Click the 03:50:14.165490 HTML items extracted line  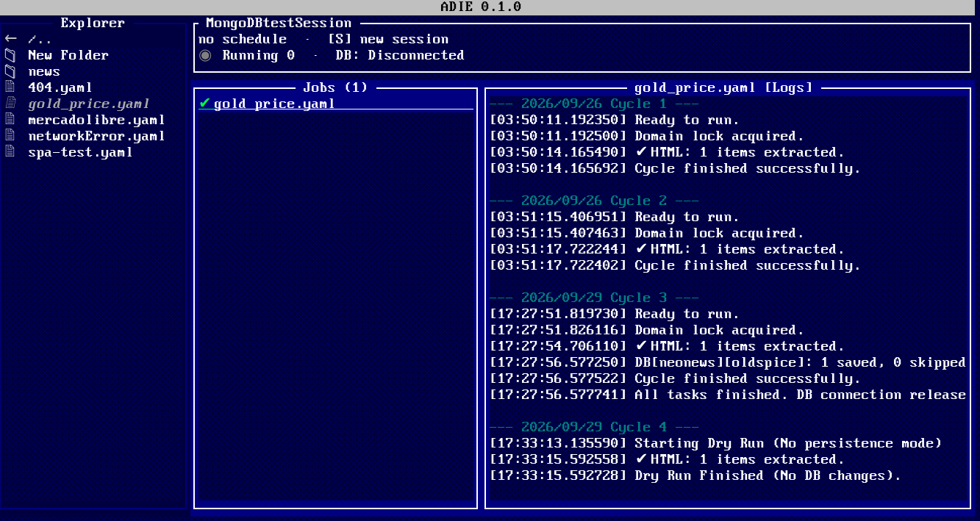(x=668, y=152)
